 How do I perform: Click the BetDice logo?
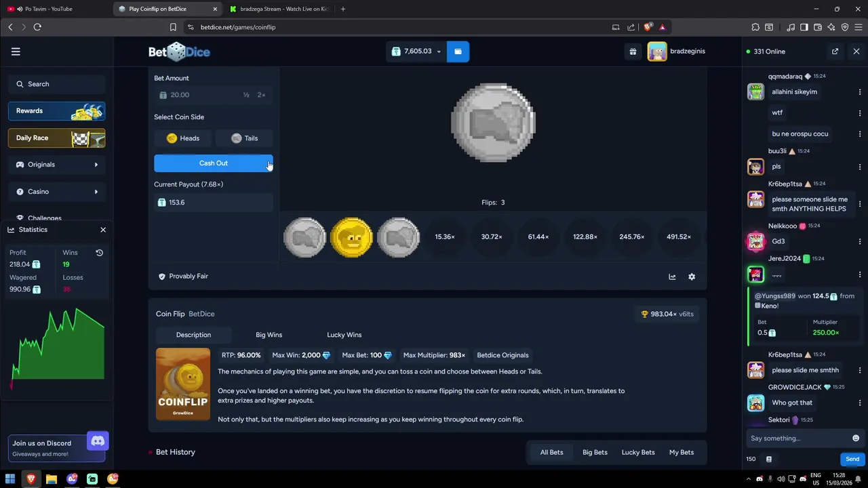[179, 52]
